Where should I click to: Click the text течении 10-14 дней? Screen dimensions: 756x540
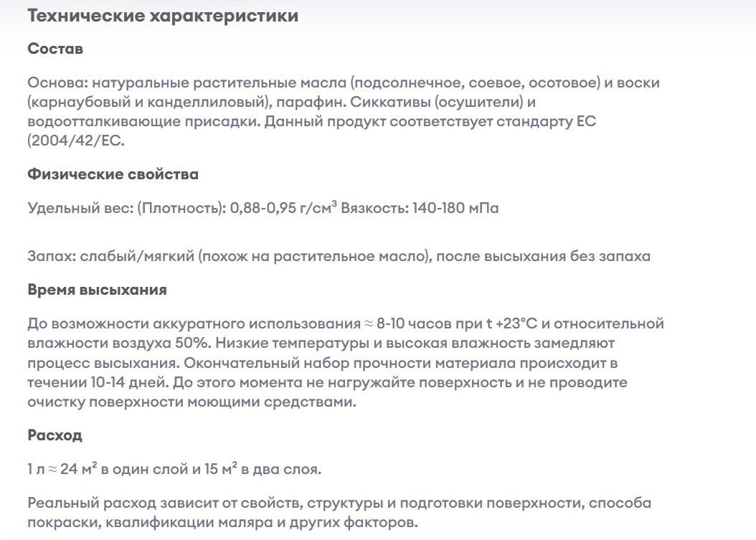98,382
